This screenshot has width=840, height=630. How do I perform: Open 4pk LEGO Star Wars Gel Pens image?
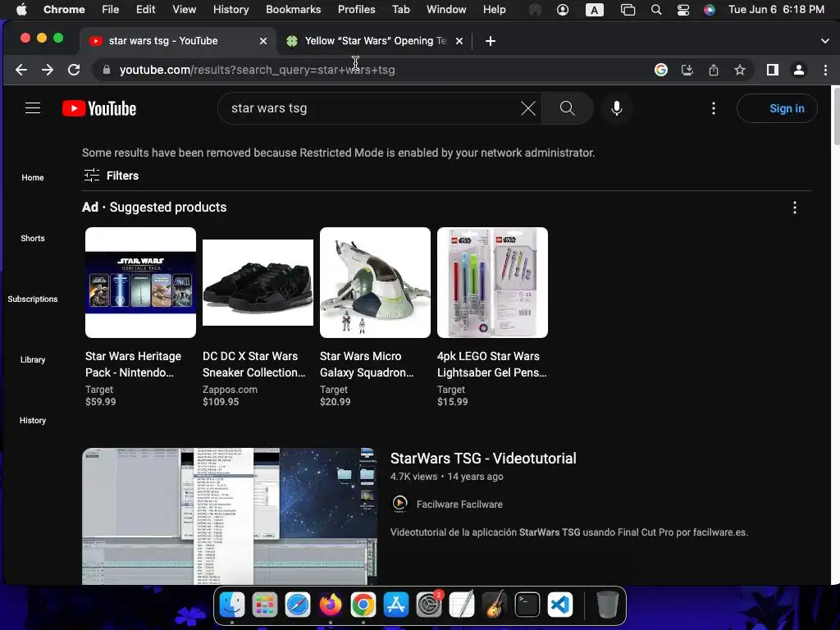(x=492, y=282)
